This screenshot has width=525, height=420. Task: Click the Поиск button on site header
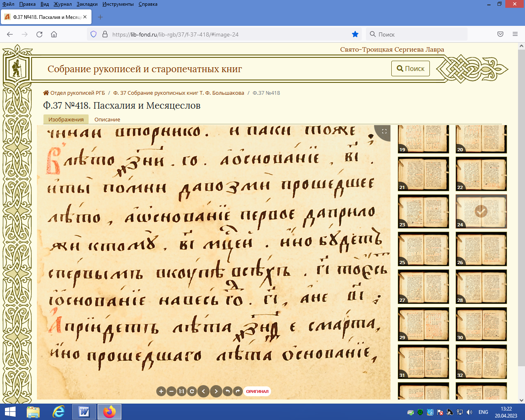411,68
